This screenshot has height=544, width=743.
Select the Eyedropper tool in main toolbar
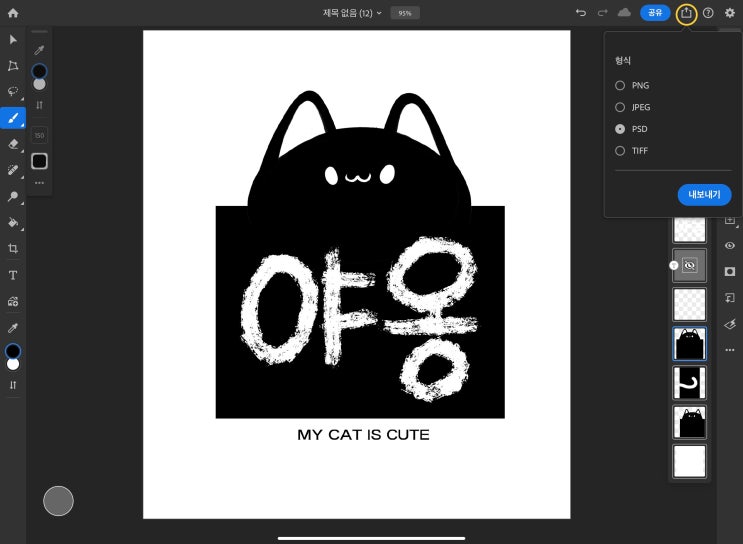click(x=13, y=327)
